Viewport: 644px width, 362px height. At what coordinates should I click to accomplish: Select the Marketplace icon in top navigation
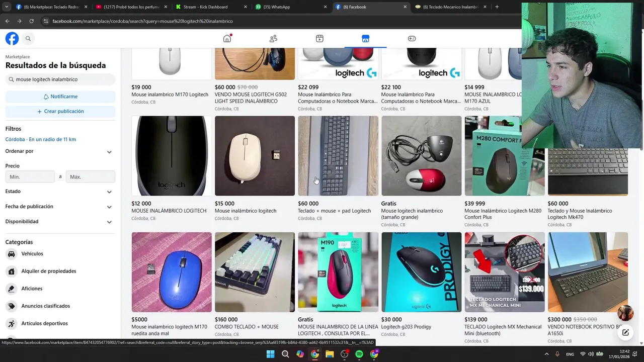pyautogui.click(x=366, y=39)
